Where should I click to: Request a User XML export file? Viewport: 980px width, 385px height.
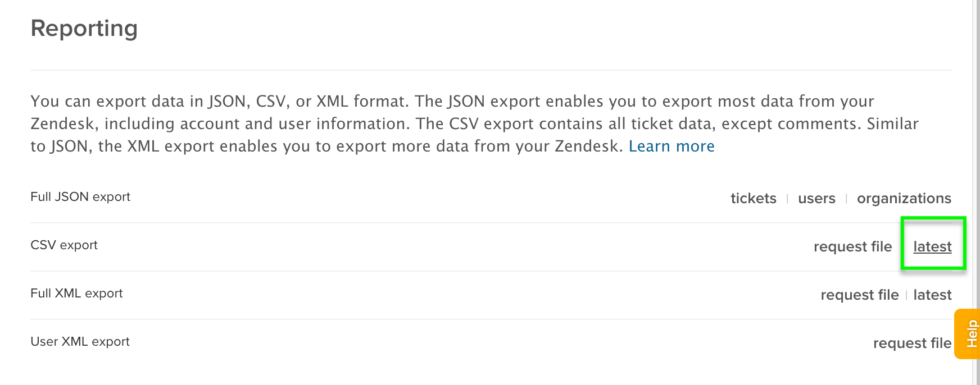pyautogui.click(x=911, y=343)
